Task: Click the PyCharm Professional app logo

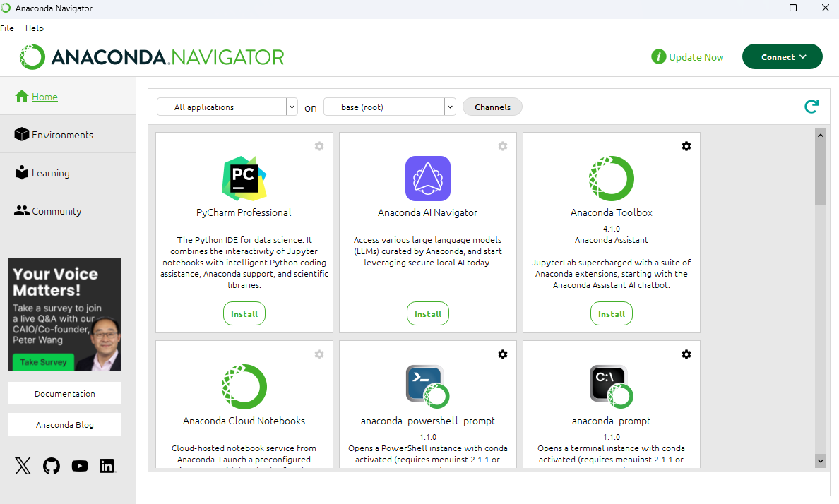Action: click(x=244, y=179)
